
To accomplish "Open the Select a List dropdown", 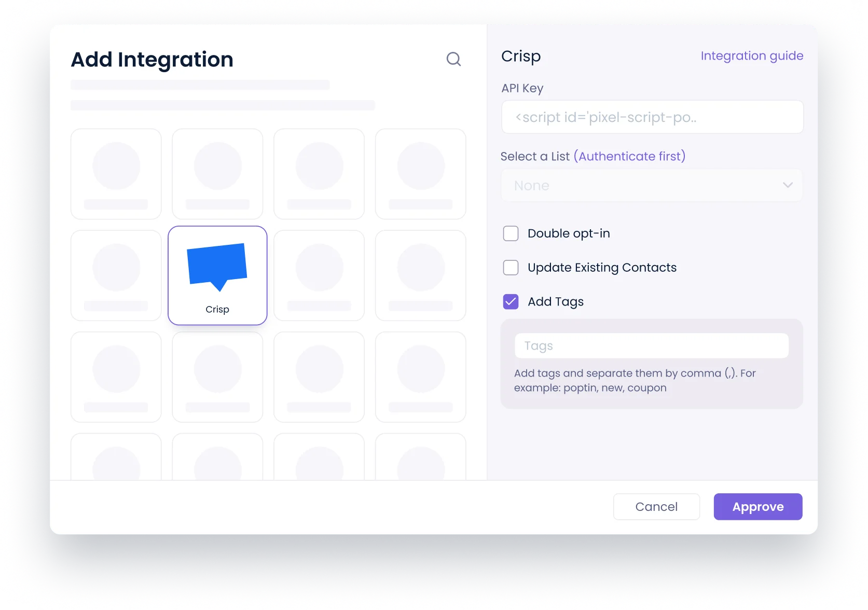I will [652, 185].
